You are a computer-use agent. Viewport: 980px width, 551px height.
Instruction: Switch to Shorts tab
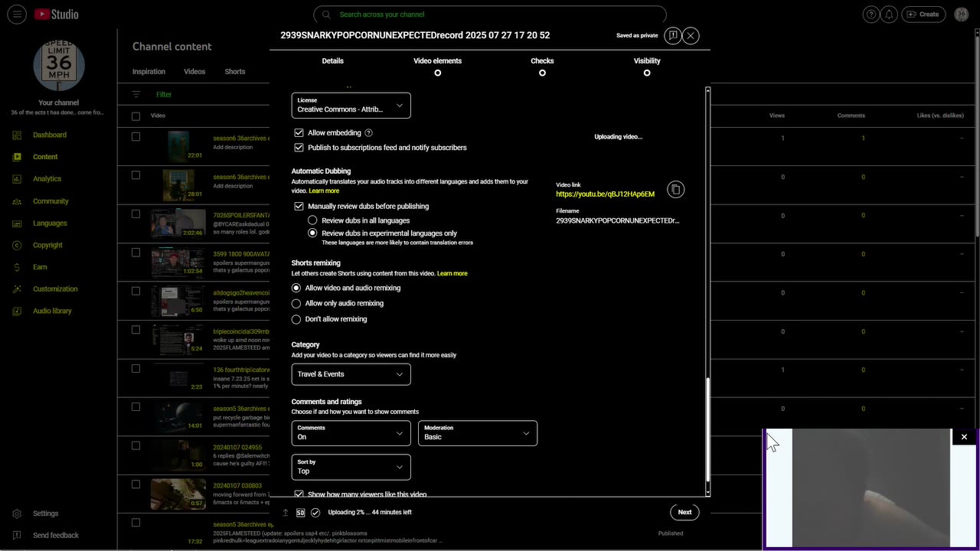click(x=235, y=71)
